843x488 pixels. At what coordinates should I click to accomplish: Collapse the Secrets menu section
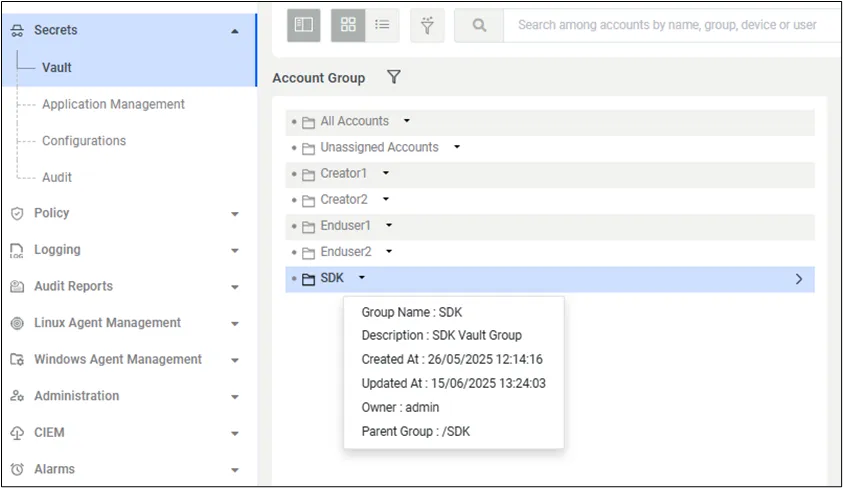(x=235, y=31)
